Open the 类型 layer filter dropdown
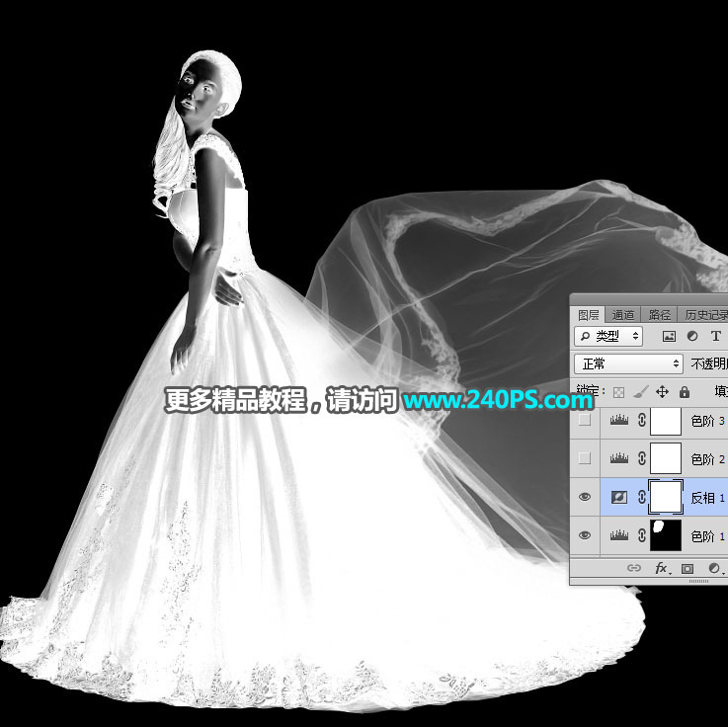Screen dimensions: 728x727 click(x=608, y=336)
